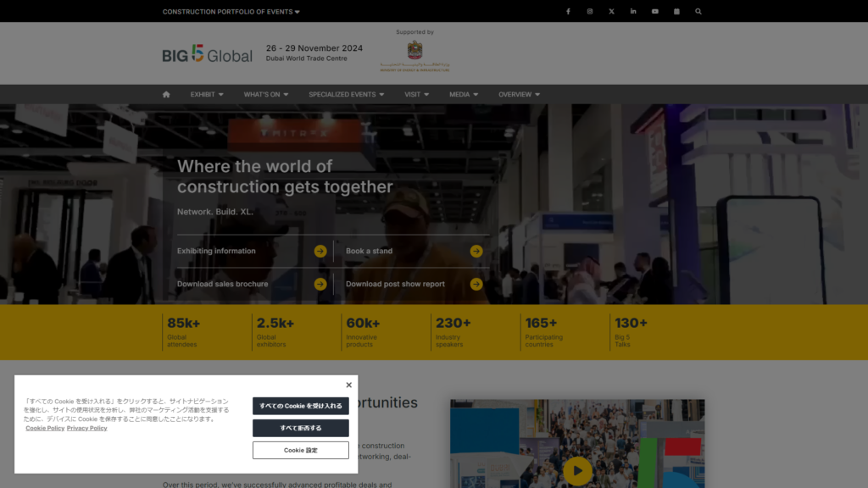
Task: Expand the Media menu
Action: point(464,95)
